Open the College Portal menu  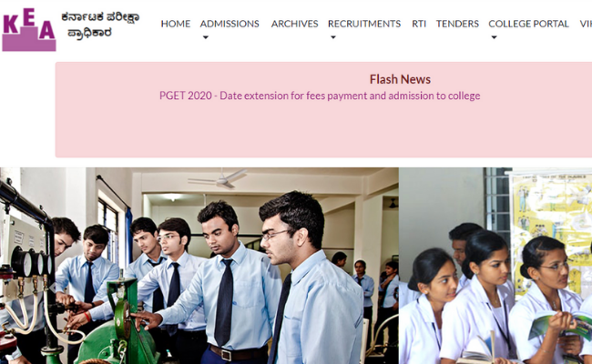(528, 24)
